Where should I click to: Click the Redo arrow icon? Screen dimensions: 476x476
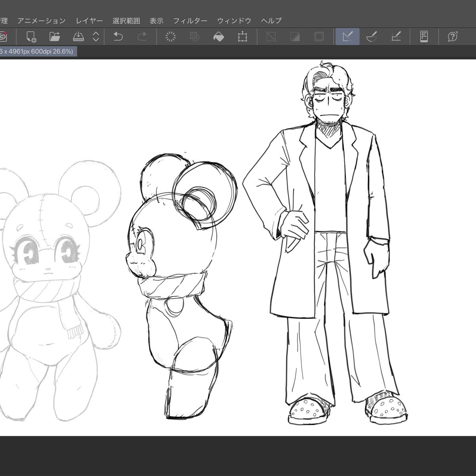(142, 37)
